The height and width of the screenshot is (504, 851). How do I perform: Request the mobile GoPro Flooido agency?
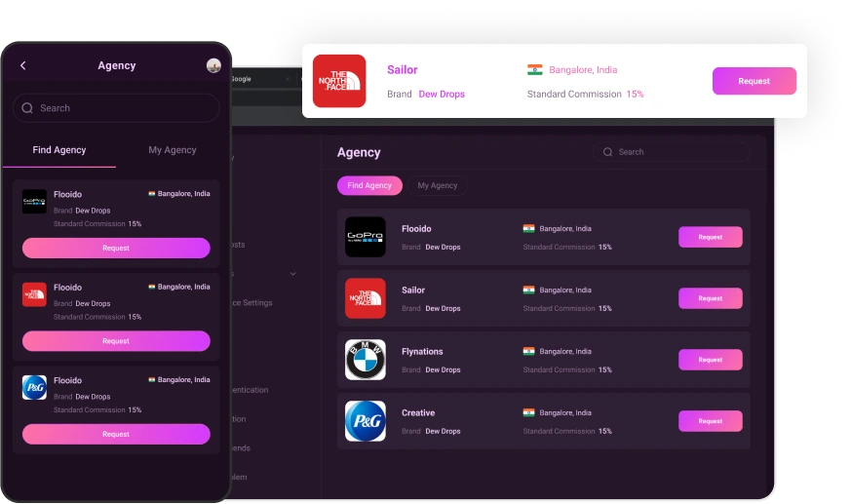116,248
